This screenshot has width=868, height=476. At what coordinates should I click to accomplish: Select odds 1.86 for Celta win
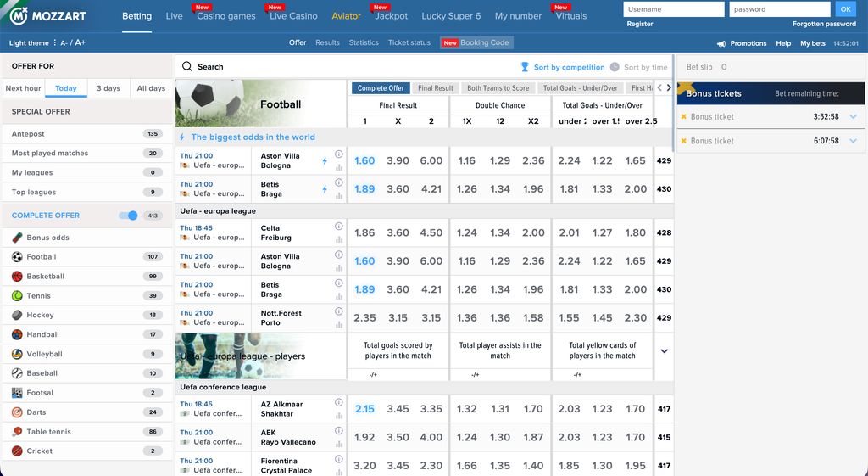pos(364,232)
